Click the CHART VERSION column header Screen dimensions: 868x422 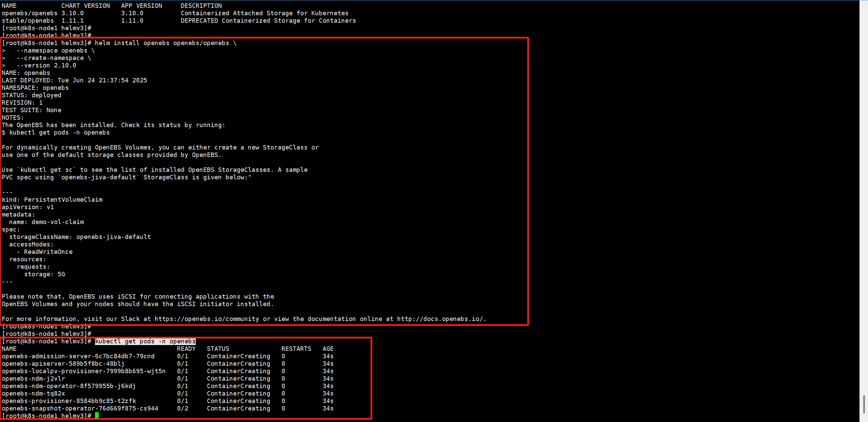click(85, 6)
